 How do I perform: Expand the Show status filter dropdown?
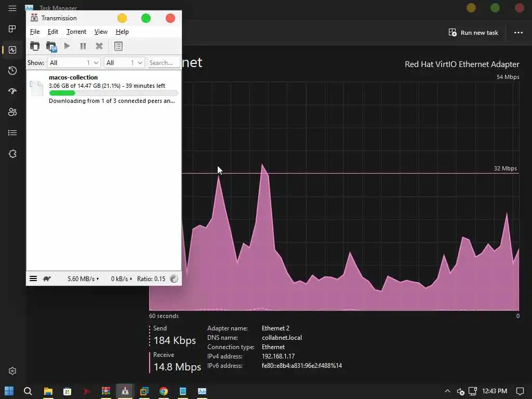pos(74,63)
